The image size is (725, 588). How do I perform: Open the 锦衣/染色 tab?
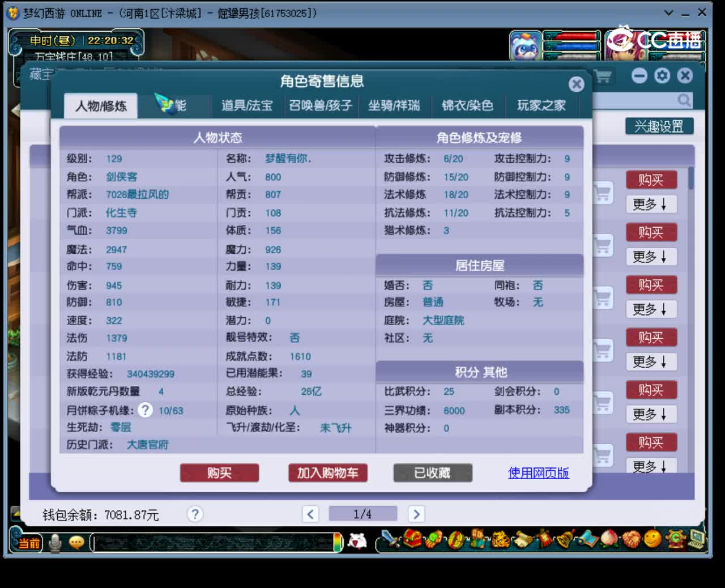point(468,105)
